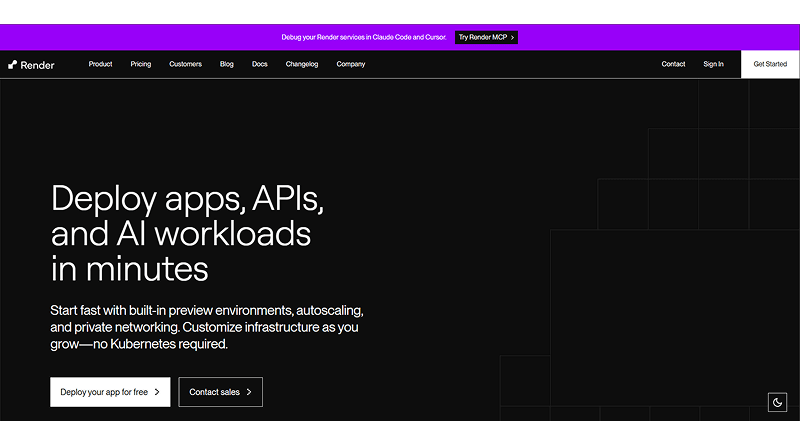The width and height of the screenshot is (800, 445).
Task: Click the Contact sales button
Action: pos(215,392)
